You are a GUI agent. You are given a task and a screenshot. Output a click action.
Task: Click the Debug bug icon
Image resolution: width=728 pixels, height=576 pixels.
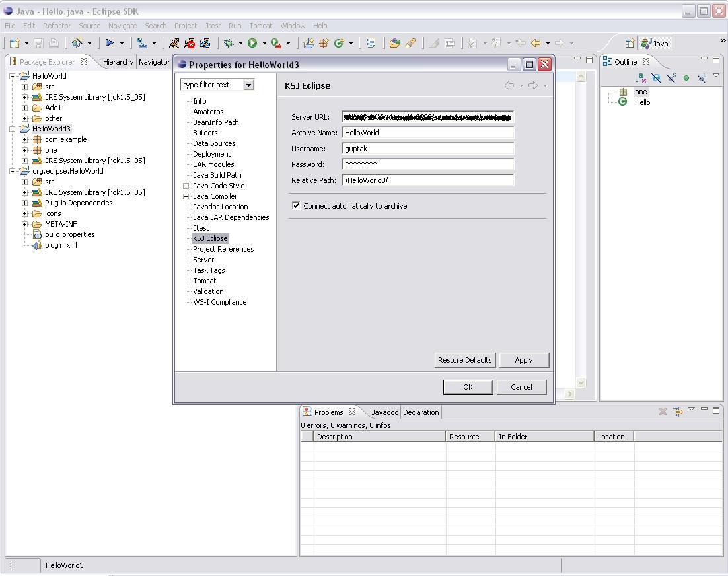(229, 43)
